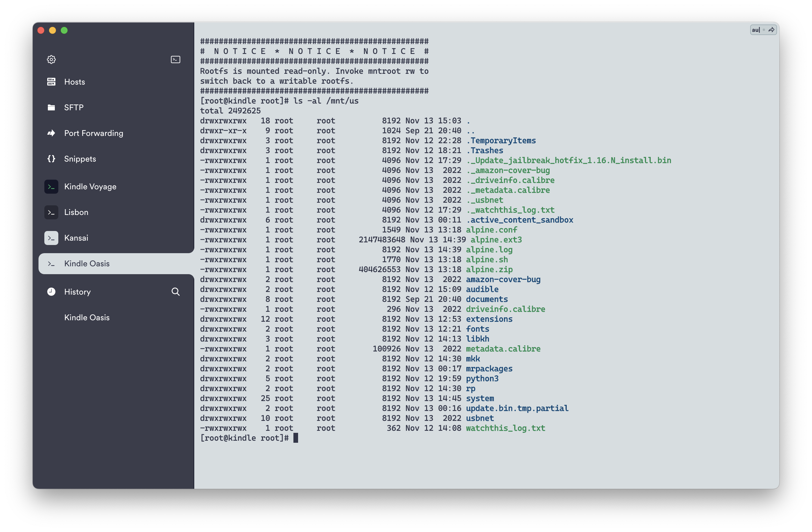Click the History clock icon
812x532 pixels.
point(51,292)
